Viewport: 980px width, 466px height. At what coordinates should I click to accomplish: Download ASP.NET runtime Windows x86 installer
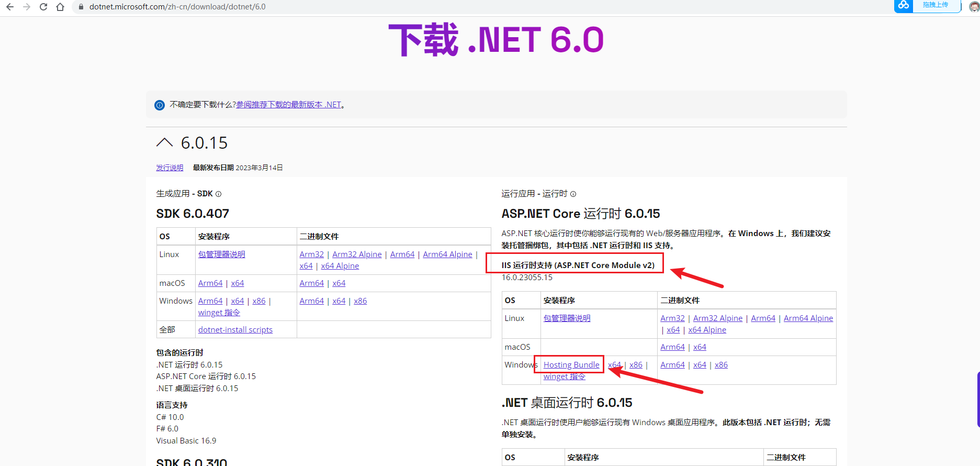pyautogui.click(x=636, y=365)
